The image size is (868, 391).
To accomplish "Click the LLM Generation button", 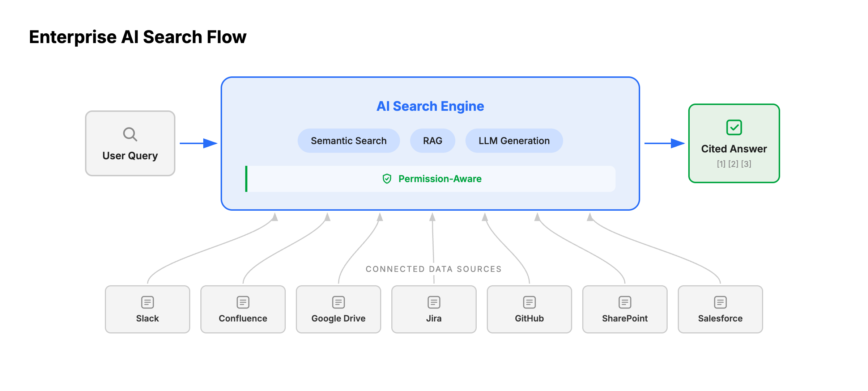I will [x=514, y=140].
